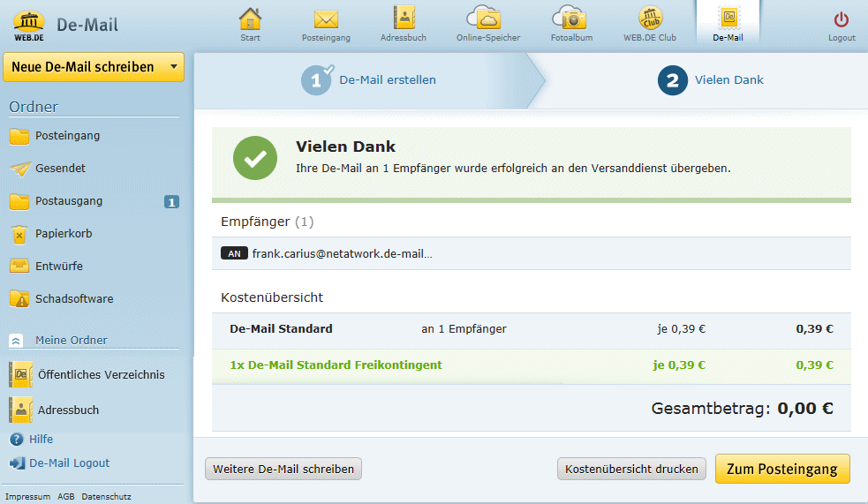Select step 2 Vielen Dank
This screenshot has height=504, width=868.
[711, 81]
